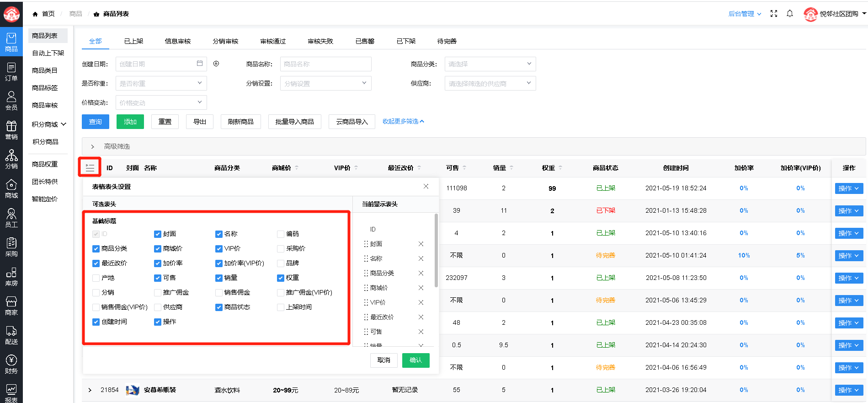
Task: Check the 采购价 header checkbox
Action: [x=281, y=249]
